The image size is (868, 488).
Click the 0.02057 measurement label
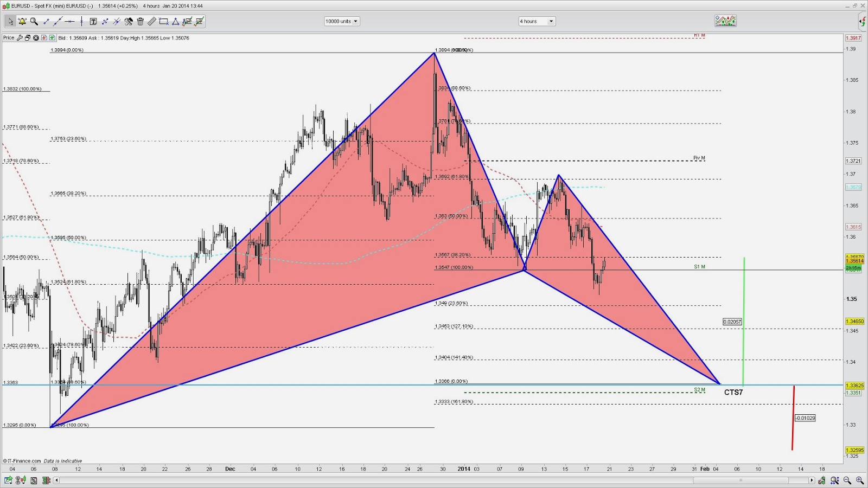(732, 322)
